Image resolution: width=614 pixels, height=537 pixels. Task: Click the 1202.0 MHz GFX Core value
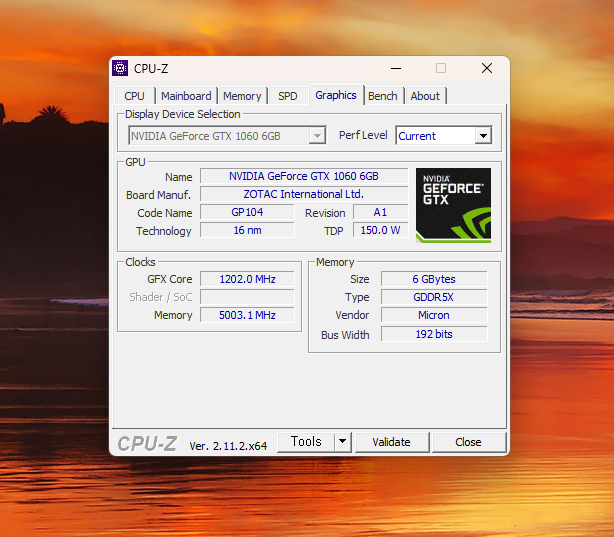pyautogui.click(x=247, y=279)
